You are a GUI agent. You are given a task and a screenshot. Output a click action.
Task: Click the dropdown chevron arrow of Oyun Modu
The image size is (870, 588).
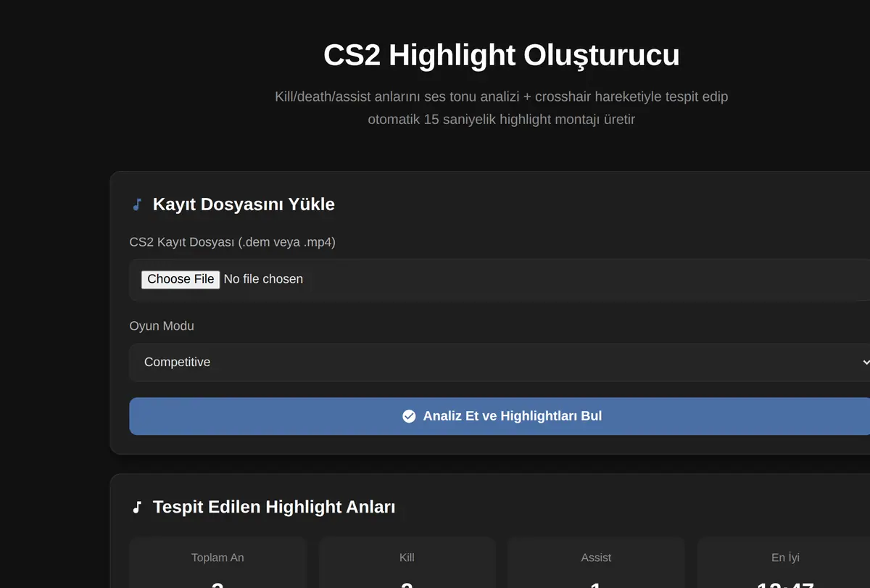click(x=866, y=362)
